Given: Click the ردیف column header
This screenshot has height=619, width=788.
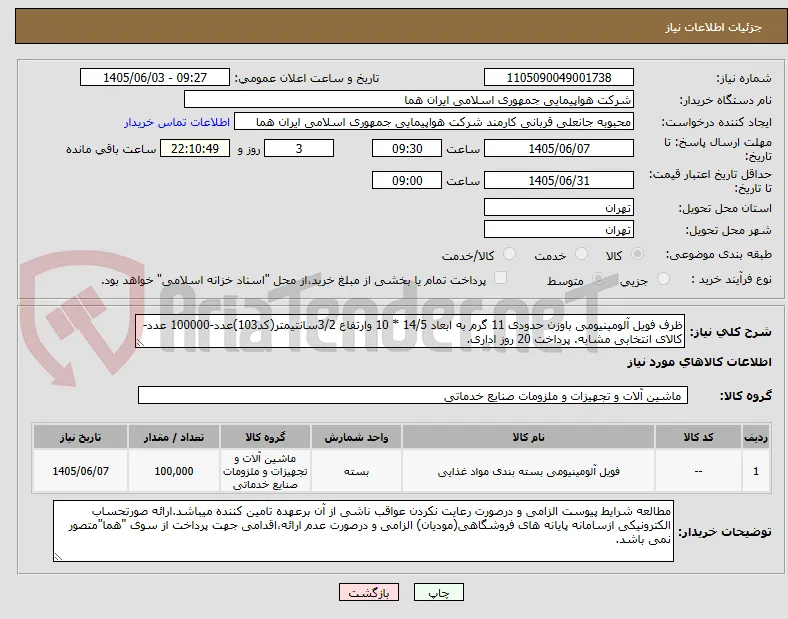Looking at the screenshot, I should (x=756, y=437).
